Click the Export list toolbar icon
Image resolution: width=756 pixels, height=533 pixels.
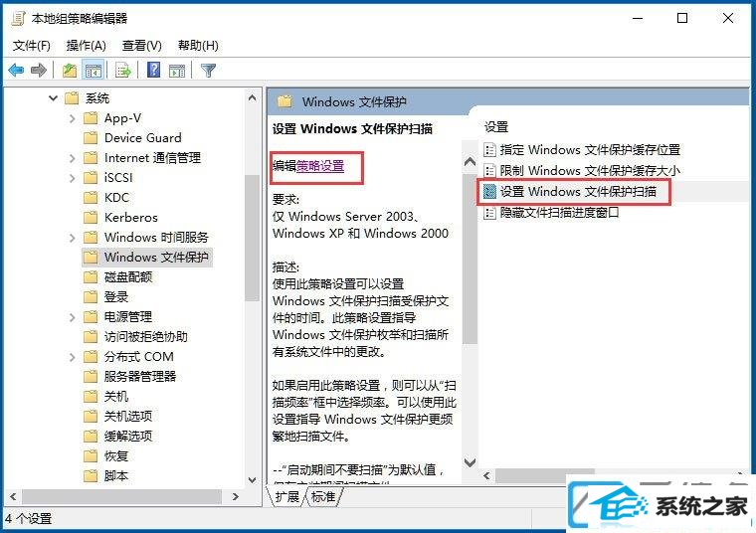click(x=123, y=71)
